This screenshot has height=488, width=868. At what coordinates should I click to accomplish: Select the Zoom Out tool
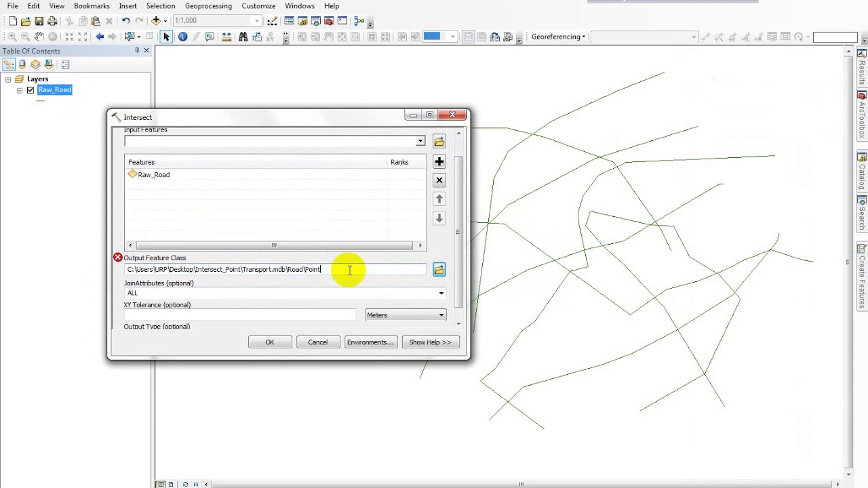26,37
